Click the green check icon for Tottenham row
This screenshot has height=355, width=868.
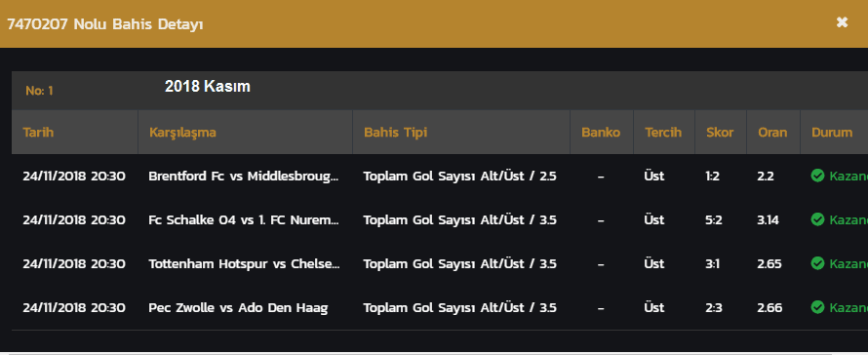pos(817,263)
